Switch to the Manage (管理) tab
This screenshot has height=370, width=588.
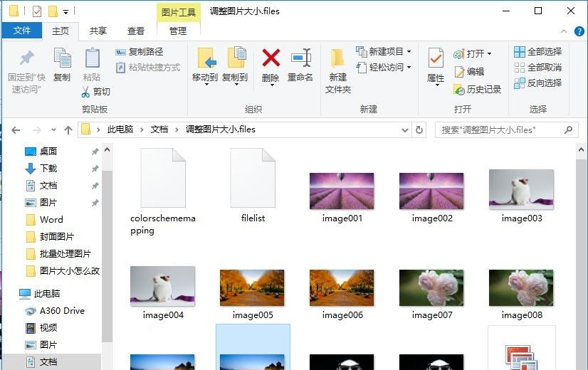coord(178,31)
